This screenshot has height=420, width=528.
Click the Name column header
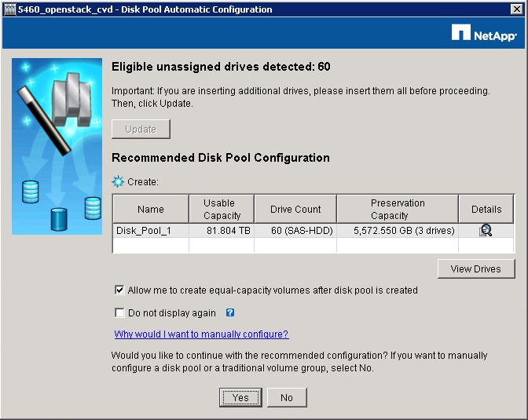pyautogui.click(x=151, y=209)
